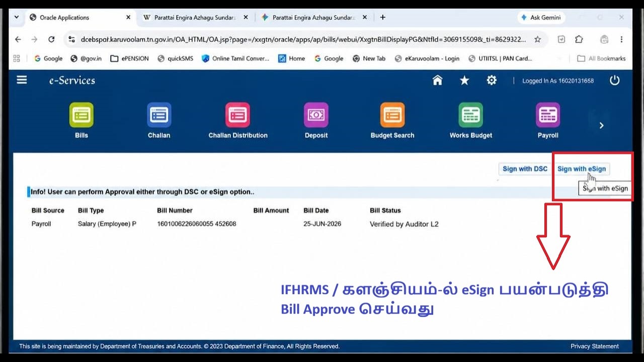This screenshot has height=362, width=644.
Task: Go back to the previous page
Action: tap(18, 39)
